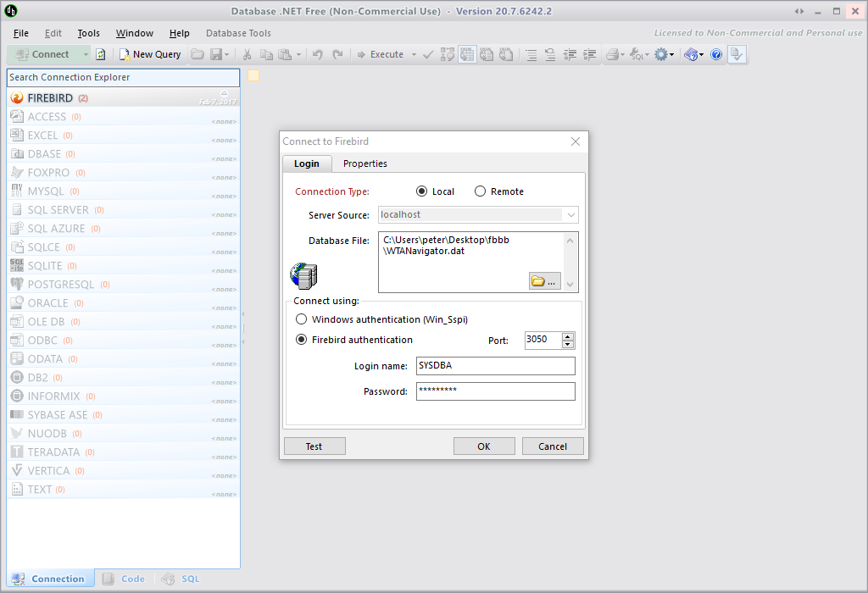Click the browse folder button for Database File
This screenshot has height=593, width=868.
545,281
